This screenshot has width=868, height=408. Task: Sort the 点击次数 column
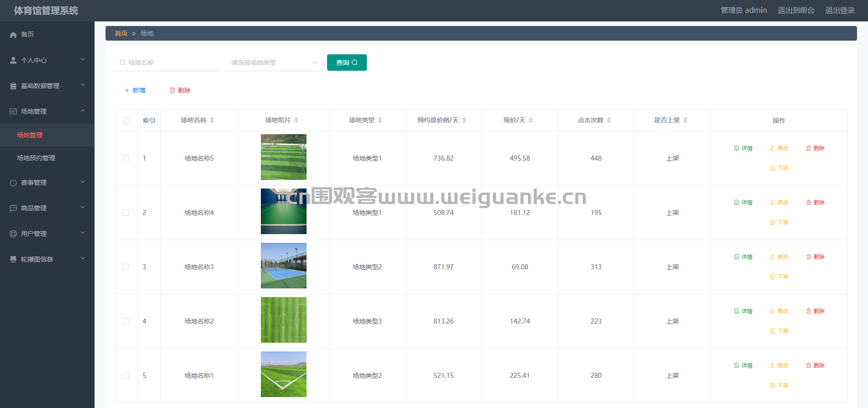click(x=609, y=120)
